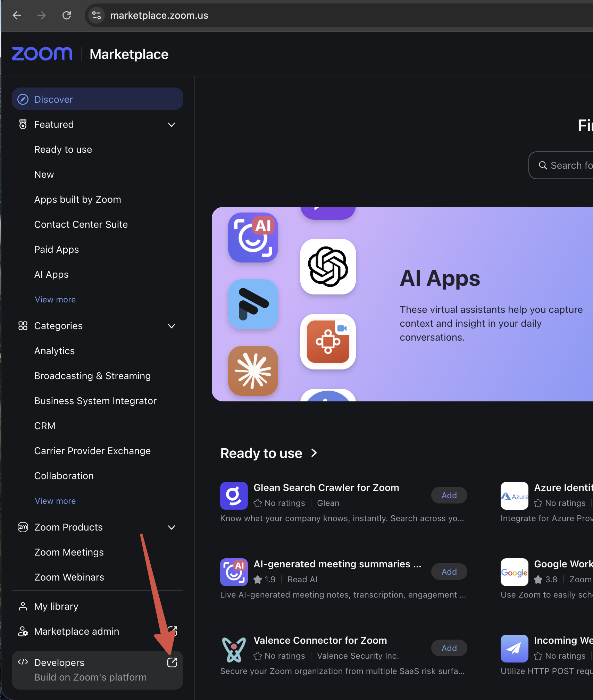593x700 pixels.
Task: Open Zoom Webinars in sidebar
Action: (69, 577)
